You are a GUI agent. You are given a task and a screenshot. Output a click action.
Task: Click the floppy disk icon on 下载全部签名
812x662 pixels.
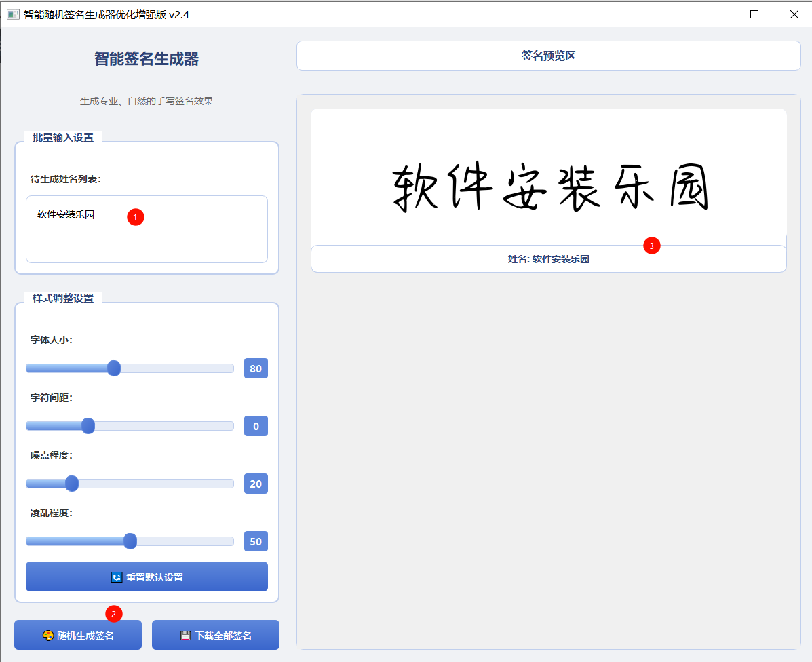click(x=185, y=636)
